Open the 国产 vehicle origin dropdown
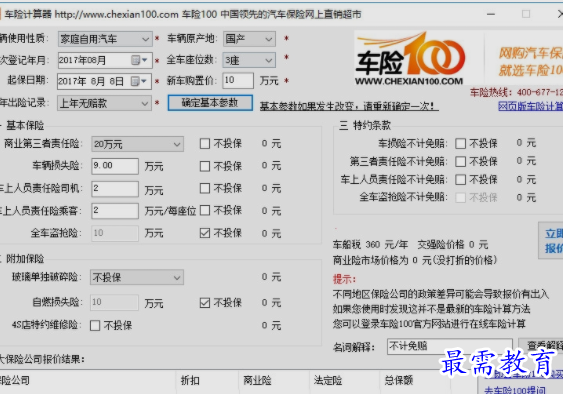563x394 pixels. click(249, 39)
